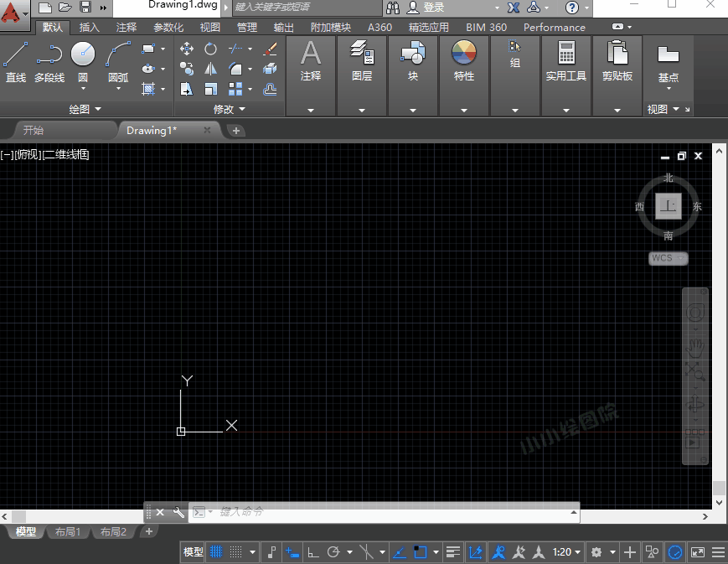Switch to the 注释 ribbon tab
The height and width of the screenshot is (564, 728).
[126, 28]
